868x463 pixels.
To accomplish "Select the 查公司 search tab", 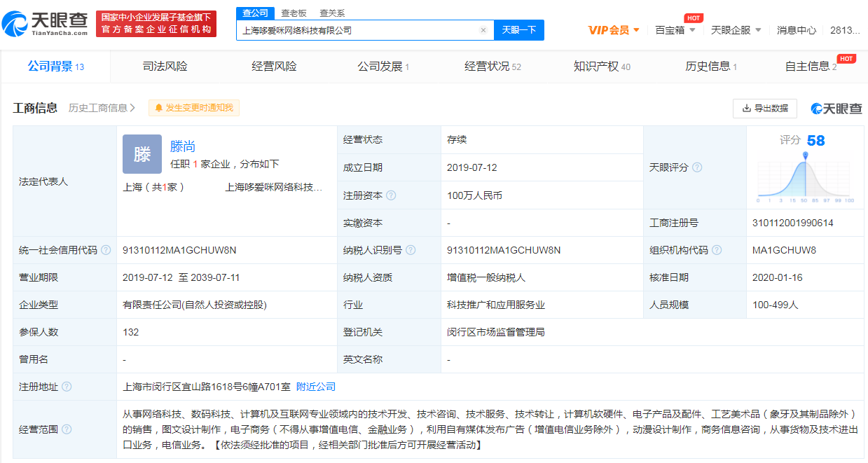I will pyautogui.click(x=255, y=13).
